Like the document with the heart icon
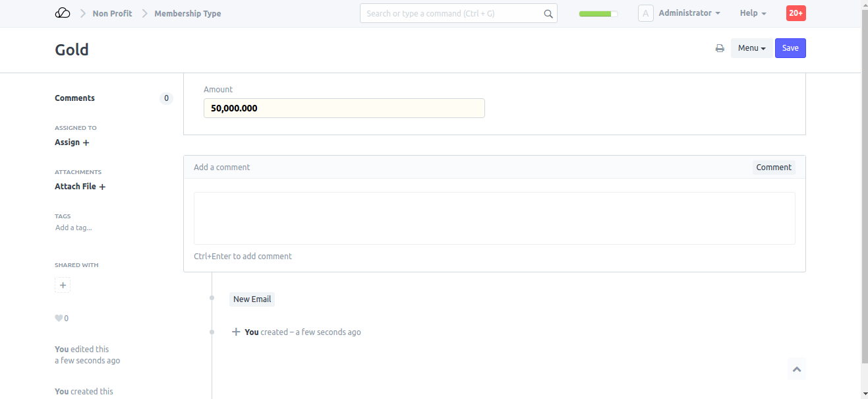 click(x=59, y=319)
